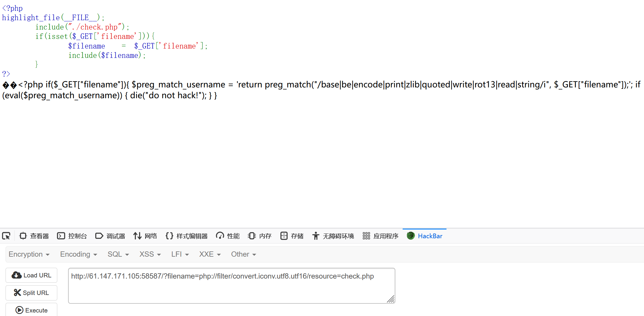The image size is (644, 316).
Task: Click the Load URL button
Action: pyautogui.click(x=32, y=275)
